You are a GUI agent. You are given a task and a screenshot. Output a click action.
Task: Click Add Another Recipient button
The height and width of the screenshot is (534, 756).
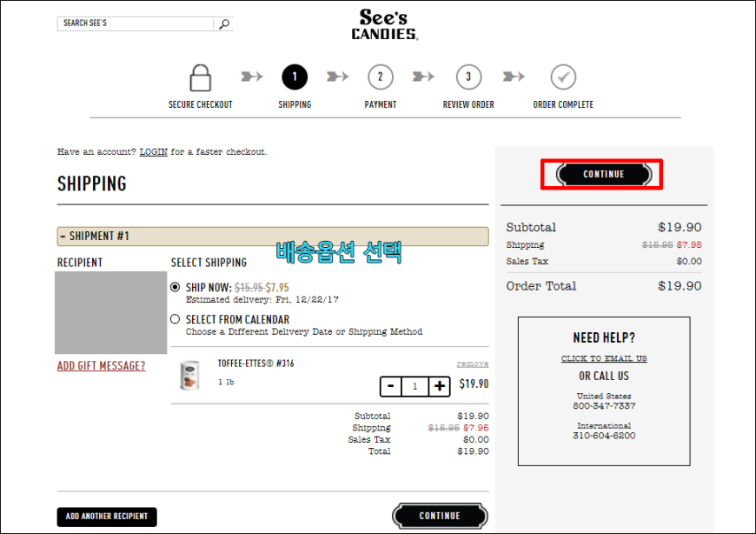pos(107,517)
